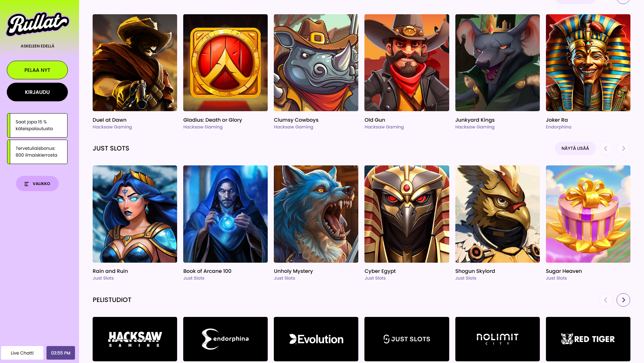This screenshot has height=363, width=644.
Task: Open the Hacksaw Gaming studio tile
Action: coord(135,339)
